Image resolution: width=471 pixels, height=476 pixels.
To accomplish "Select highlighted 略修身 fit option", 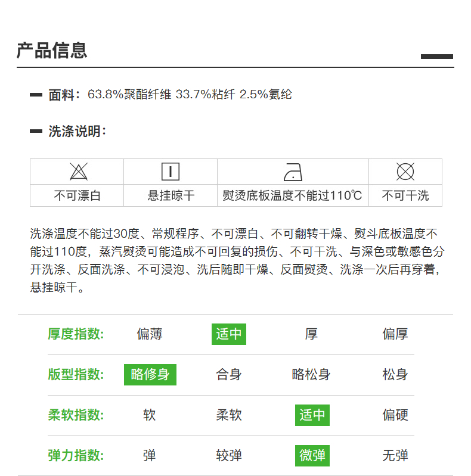I will [150, 375].
